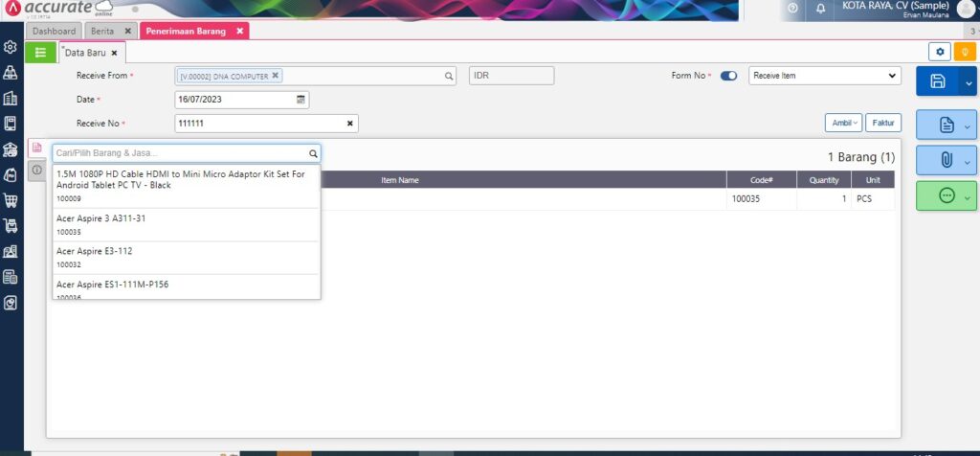Select the info side tab icon
Screen dimensions: 980x456
click(x=37, y=170)
